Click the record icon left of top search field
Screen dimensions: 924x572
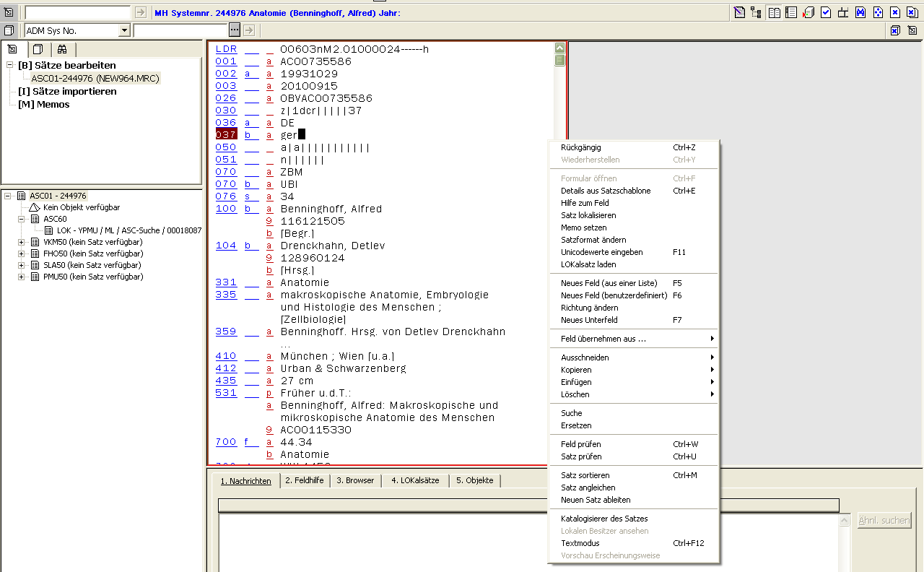coord(9,12)
